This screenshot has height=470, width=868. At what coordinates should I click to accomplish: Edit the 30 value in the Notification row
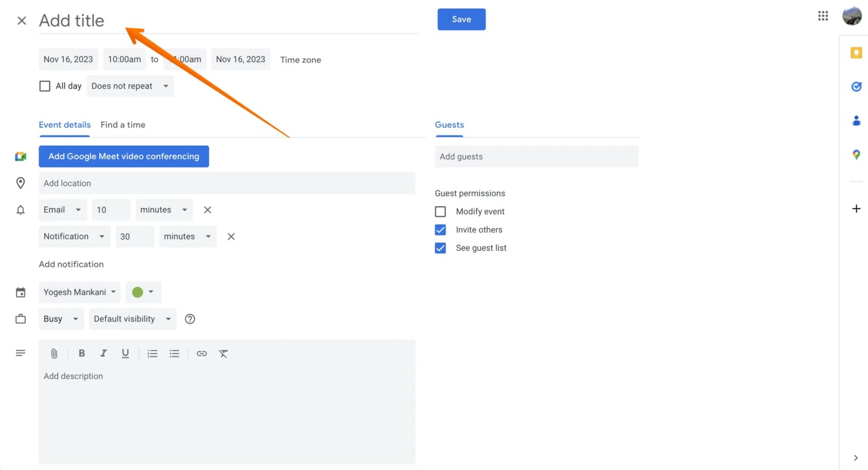point(135,237)
